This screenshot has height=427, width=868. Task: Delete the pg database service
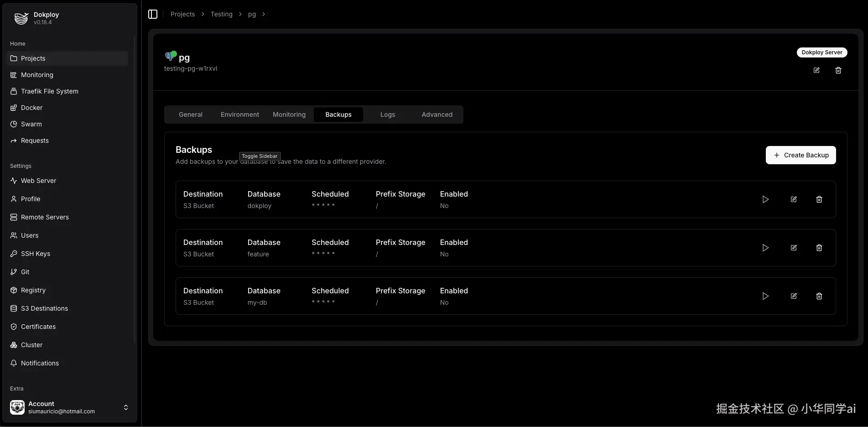pos(838,70)
